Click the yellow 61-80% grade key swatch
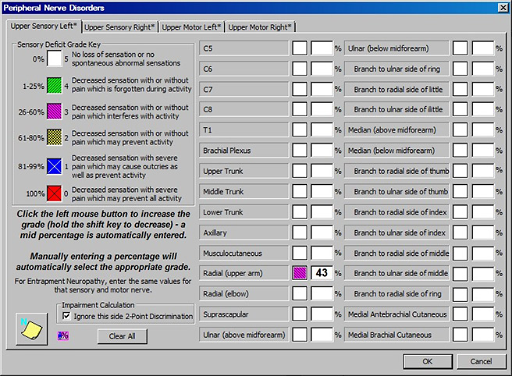The width and height of the screenshot is (512, 376). (x=54, y=137)
